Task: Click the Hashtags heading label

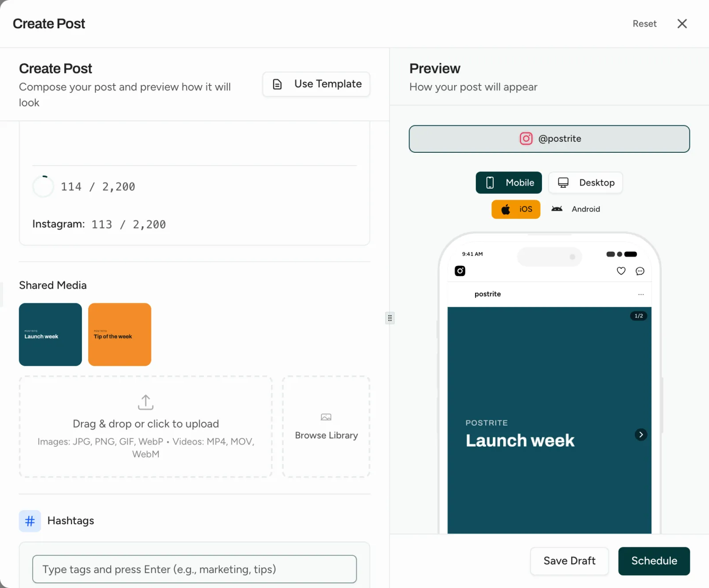Action: 71,521
